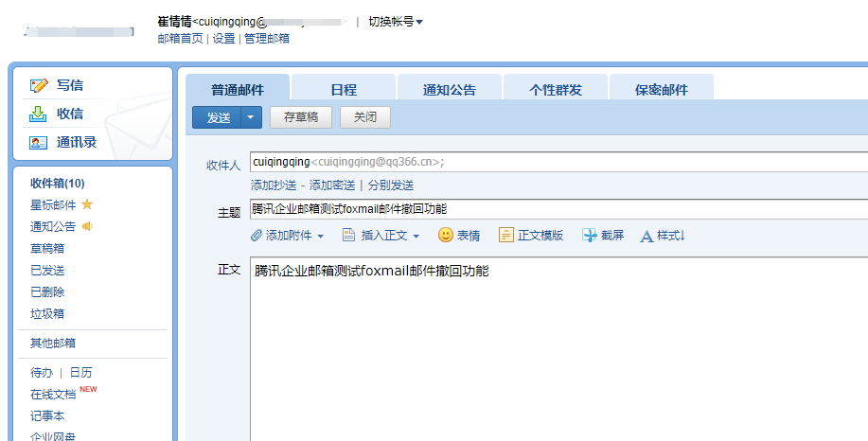Click the 插入正文 document icon

click(x=348, y=235)
